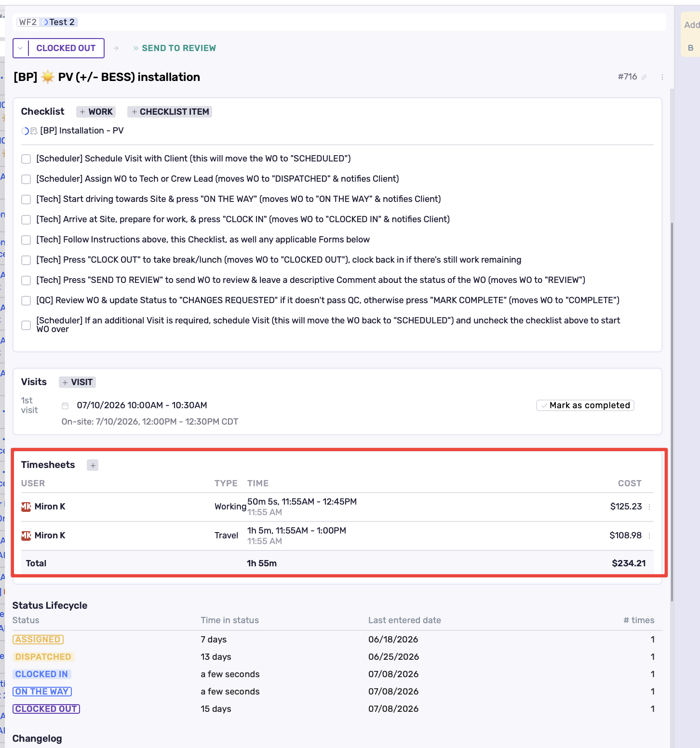Viewport: 700px width, 748px height.
Task: Add a new VISIT
Action: click(x=77, y=382)
